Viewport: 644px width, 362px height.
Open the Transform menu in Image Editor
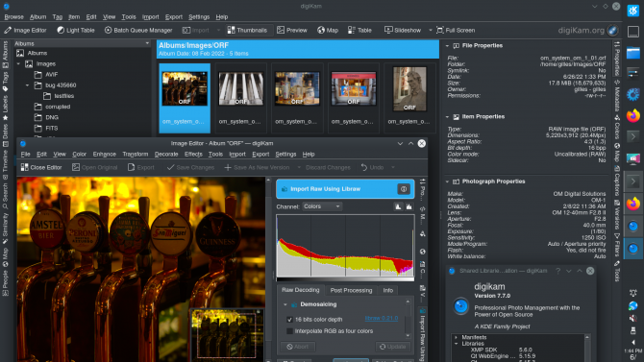point(136,155)
